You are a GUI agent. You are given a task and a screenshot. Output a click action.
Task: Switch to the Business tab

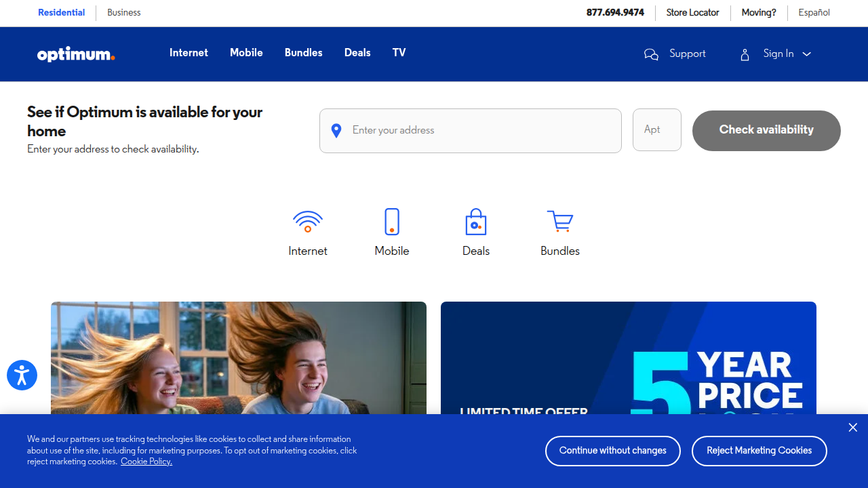point(124,13)
